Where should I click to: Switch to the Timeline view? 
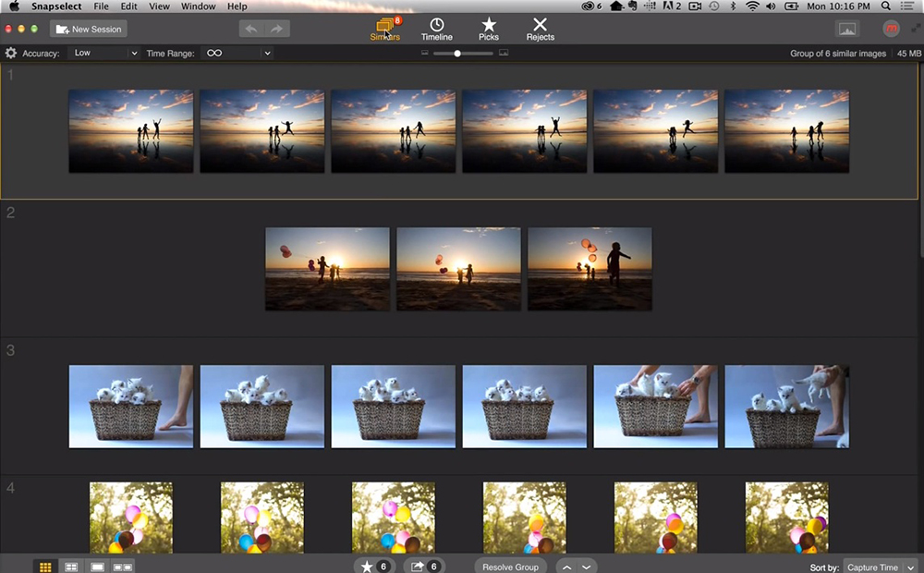[x=437, y=29]
